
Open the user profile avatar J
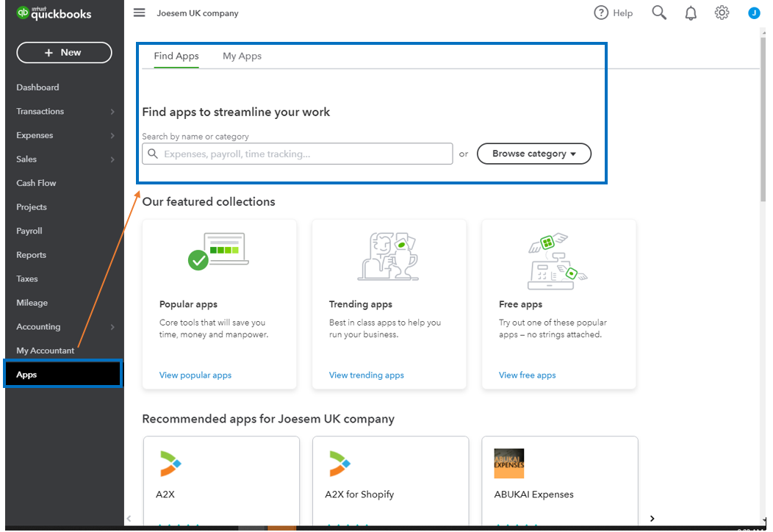pyautogui.click(x=754, y=13)
